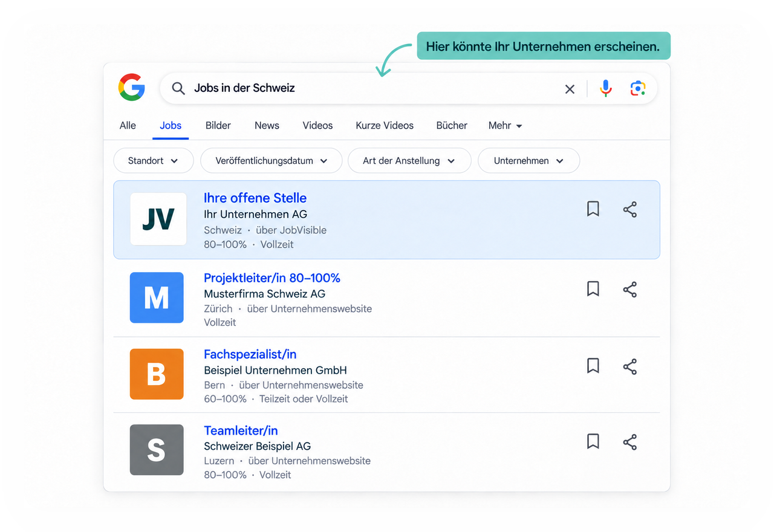Click the grey S company logo
Screen dimensions: 774x532
(x=157, y=450)
